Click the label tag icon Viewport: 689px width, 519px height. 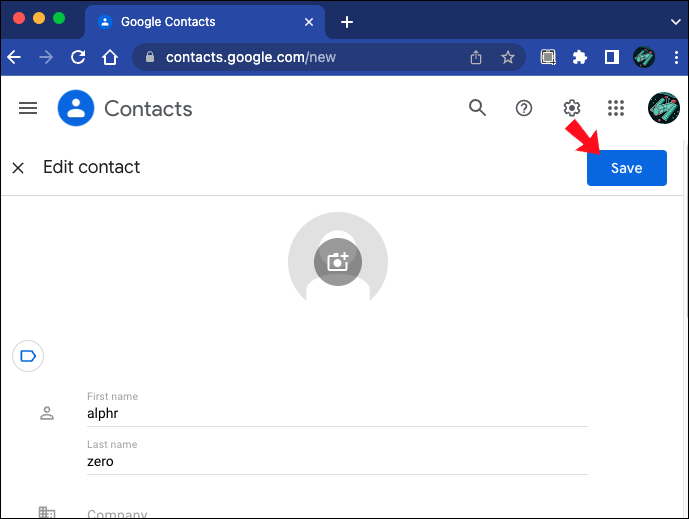click(x=28, y=356)
